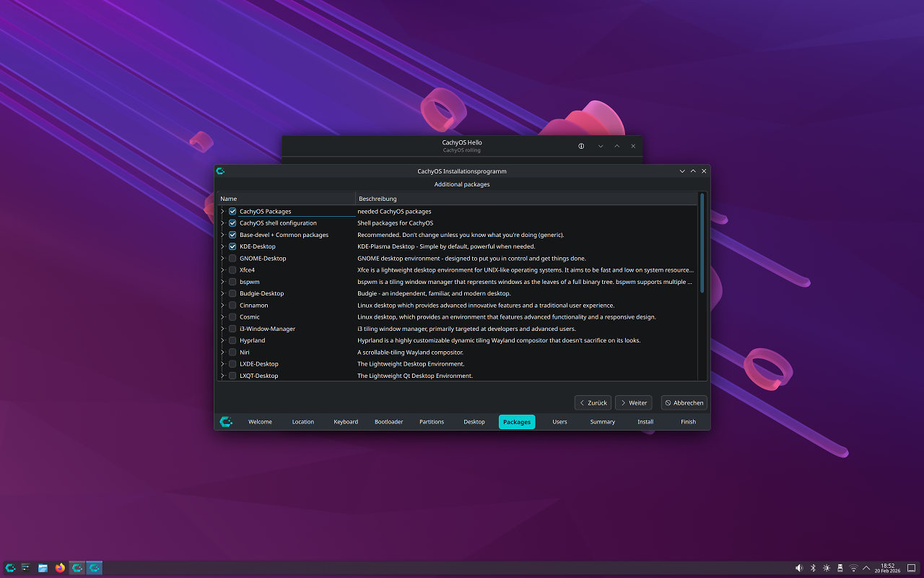The width and height of the screenshot is (924, 578).
Task: Open the Wi-Fi network tray icon
Action: 853,568
